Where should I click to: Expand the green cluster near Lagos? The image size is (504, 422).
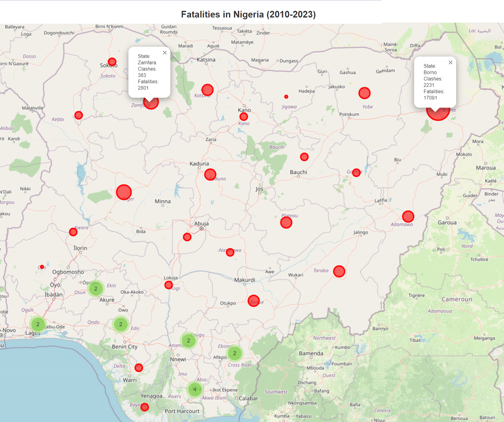click(38, 324)
